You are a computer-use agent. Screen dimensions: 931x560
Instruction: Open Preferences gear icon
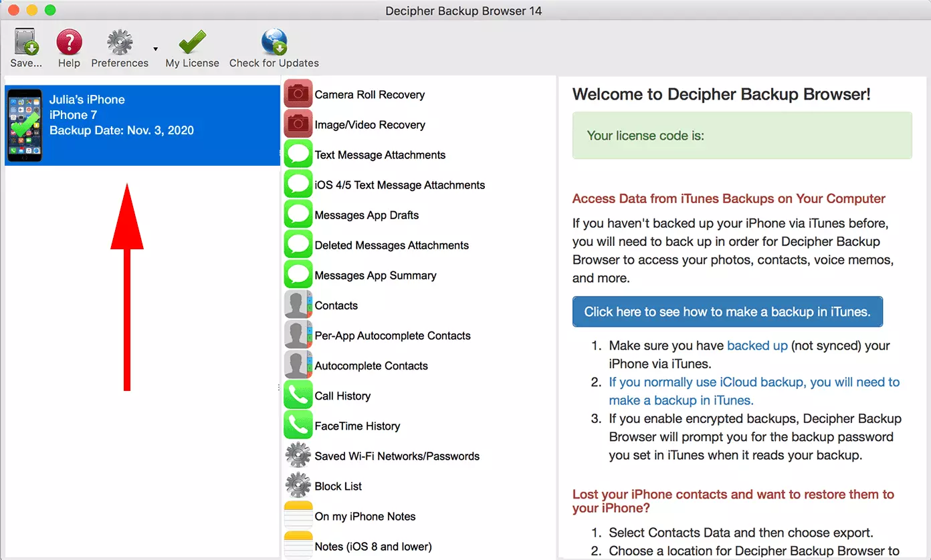pyautogui.click(x=120, y=43)
